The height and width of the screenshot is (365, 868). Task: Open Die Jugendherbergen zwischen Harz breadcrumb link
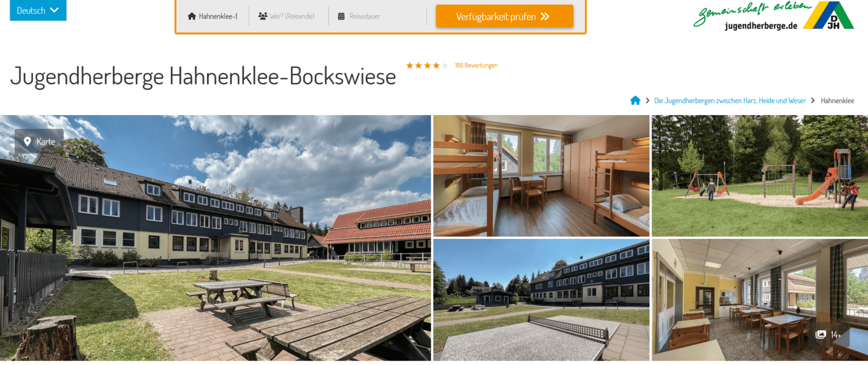point(730,100)
